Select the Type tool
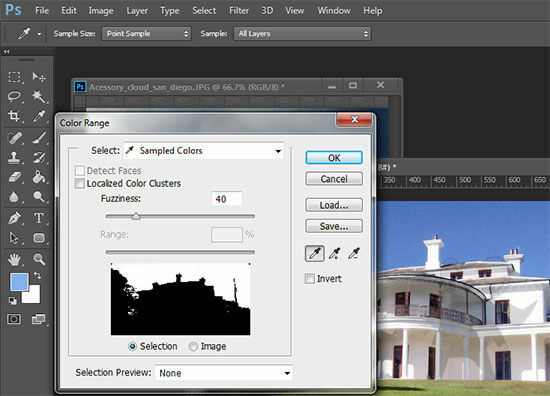Screen dimensions: 550x396 pyautogui.click(x=39, y=218)
